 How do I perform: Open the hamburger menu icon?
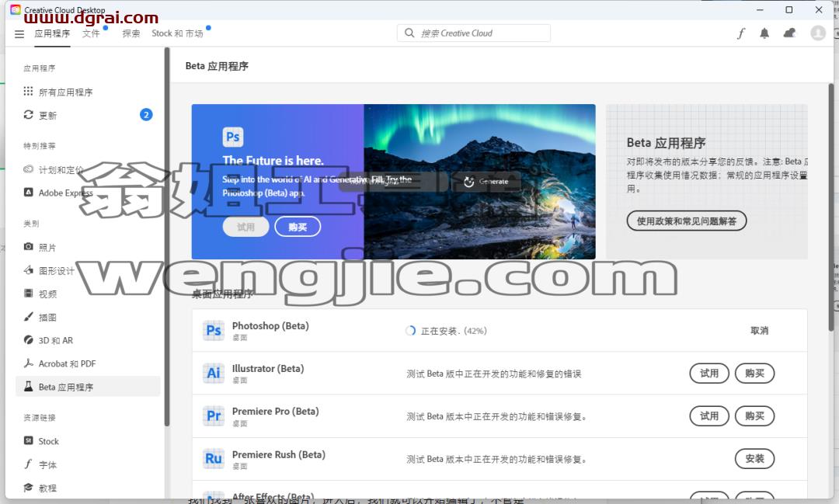[x=19, y=34]
